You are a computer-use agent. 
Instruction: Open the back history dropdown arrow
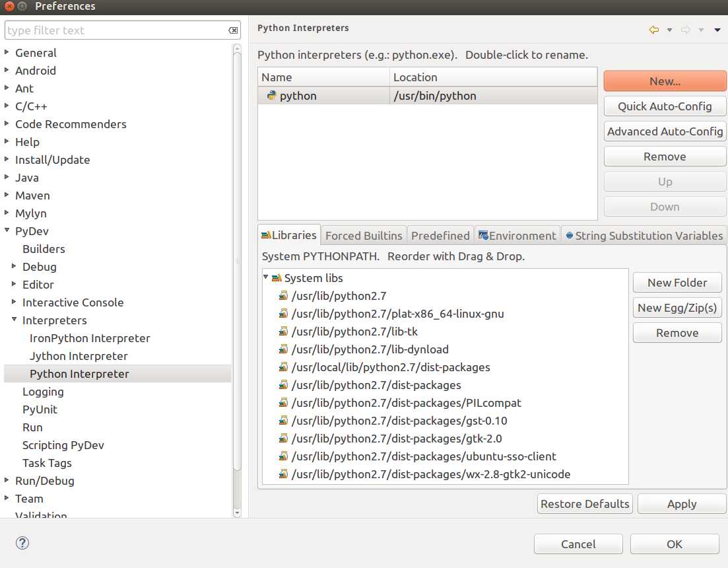[669, 30]
